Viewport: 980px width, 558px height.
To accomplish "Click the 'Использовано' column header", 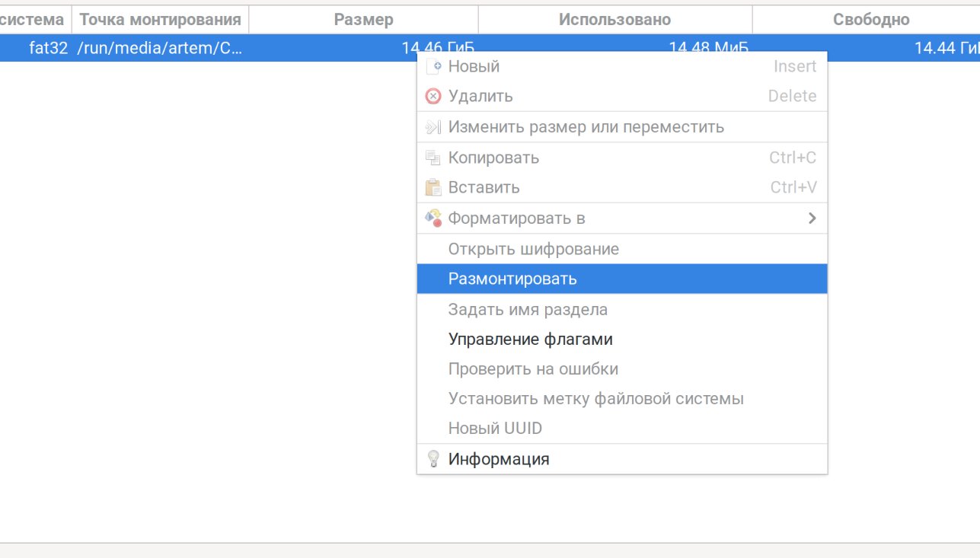I will pyautogui.click(x=614, y=20).
